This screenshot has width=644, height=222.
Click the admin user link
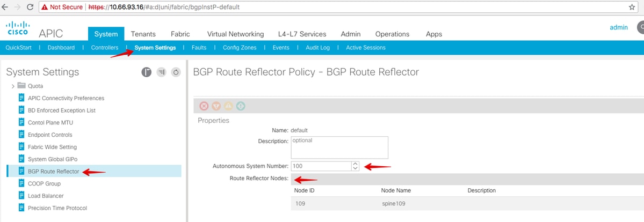pyautogui.click(x=619, y=27)
